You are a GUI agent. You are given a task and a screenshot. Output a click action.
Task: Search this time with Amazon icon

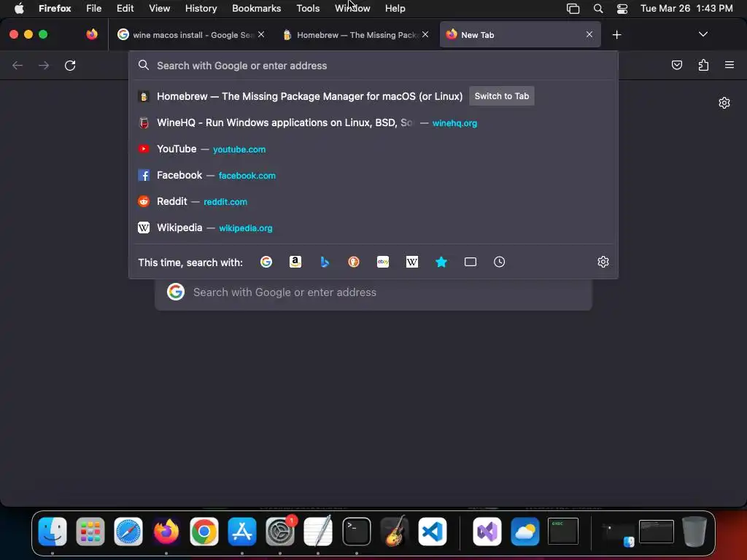[x=295, y=262]
